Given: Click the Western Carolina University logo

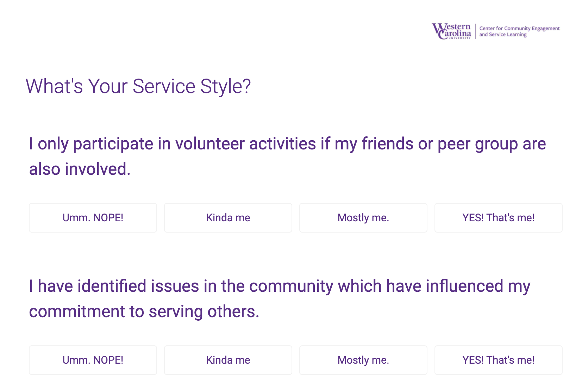Looking at the screenshot, I should click(x=451, y=31).
